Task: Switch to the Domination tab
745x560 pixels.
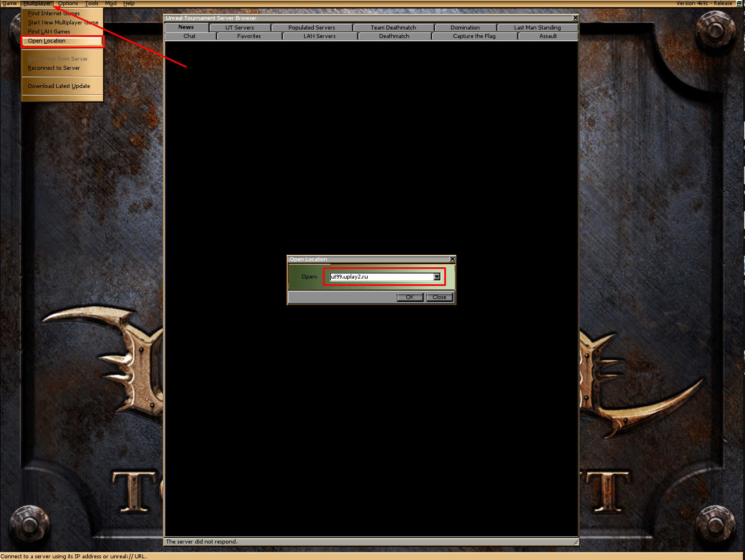Action: (x=465, y=28)
